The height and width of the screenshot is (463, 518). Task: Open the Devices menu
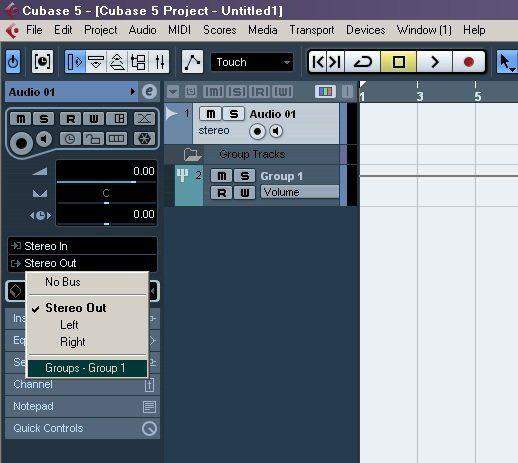click(365, 30)
